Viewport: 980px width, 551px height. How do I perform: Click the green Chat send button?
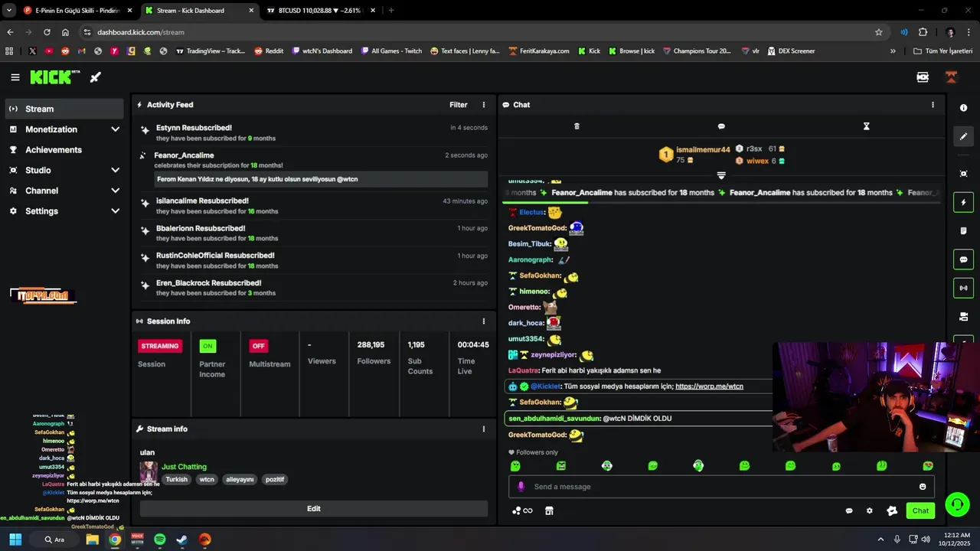920,510
